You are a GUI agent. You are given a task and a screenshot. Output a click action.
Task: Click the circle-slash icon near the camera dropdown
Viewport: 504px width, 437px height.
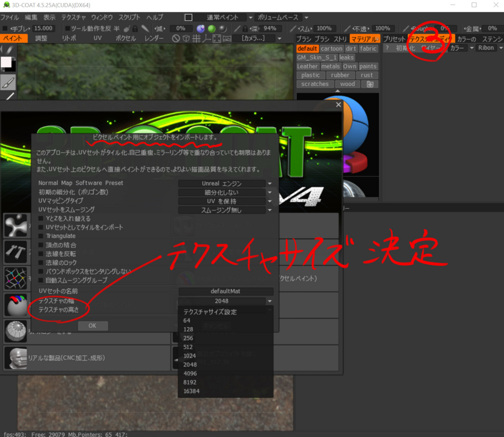pyautogui.click(x=176, y=38)
